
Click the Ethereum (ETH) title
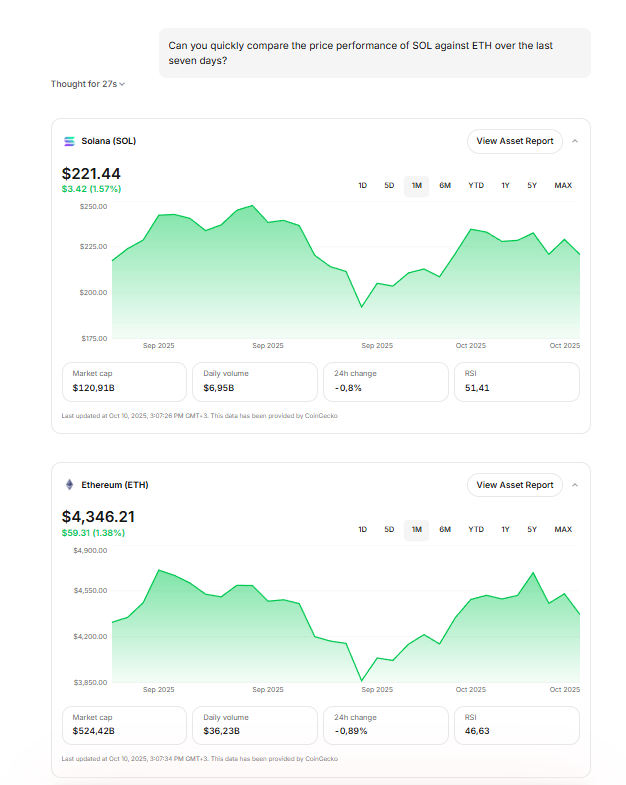115,485
